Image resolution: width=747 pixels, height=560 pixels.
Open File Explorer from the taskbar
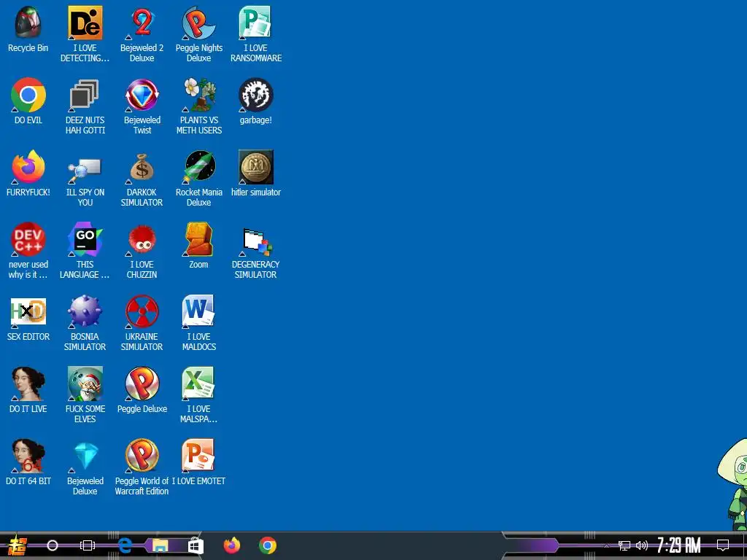click(x=160, y=545)
